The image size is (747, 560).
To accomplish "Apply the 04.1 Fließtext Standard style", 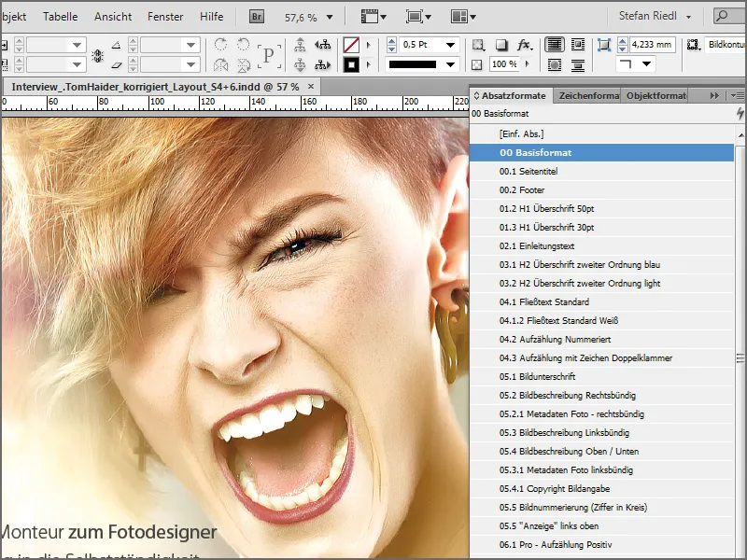I will click(x=601, y=301).
